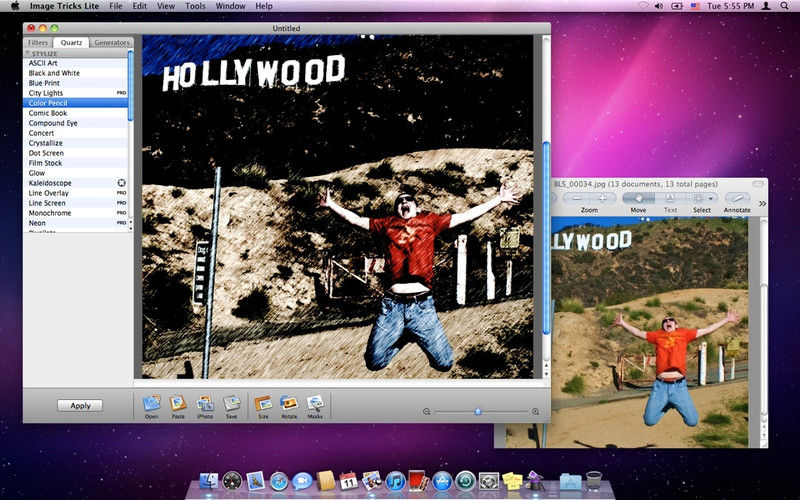Select the Comic Book filter

[x=47, y=113]
